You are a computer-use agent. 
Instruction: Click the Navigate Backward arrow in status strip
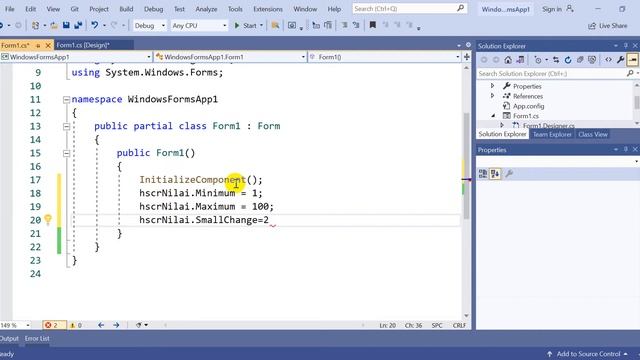coord(101,325)
